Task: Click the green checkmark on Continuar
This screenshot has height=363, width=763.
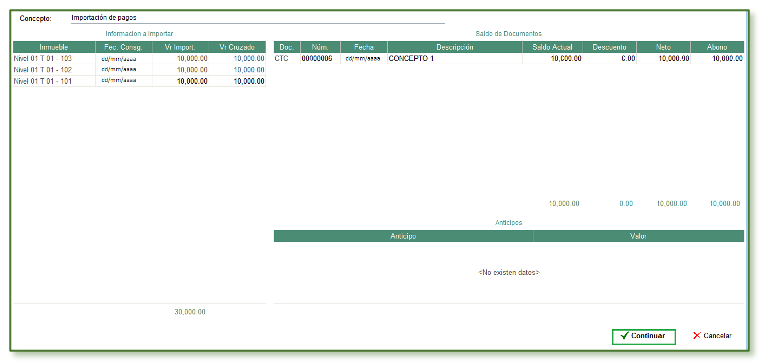Action: click(x=625, y=336)
